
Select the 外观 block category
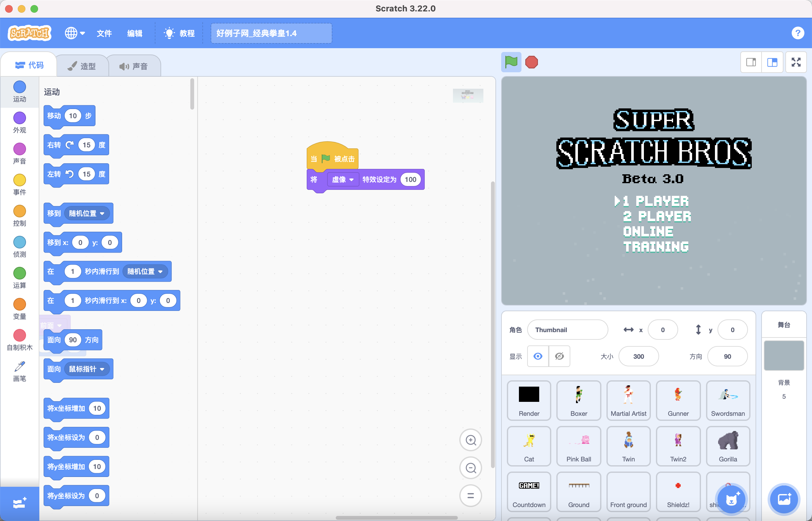[20, 122]
